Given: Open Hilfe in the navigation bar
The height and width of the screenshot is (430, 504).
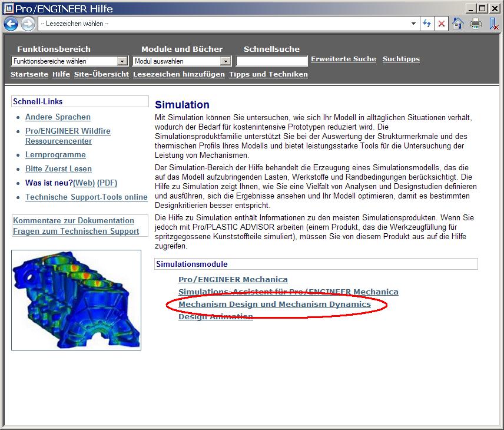Looking at the screenshot, I should (x=61, y=74).
